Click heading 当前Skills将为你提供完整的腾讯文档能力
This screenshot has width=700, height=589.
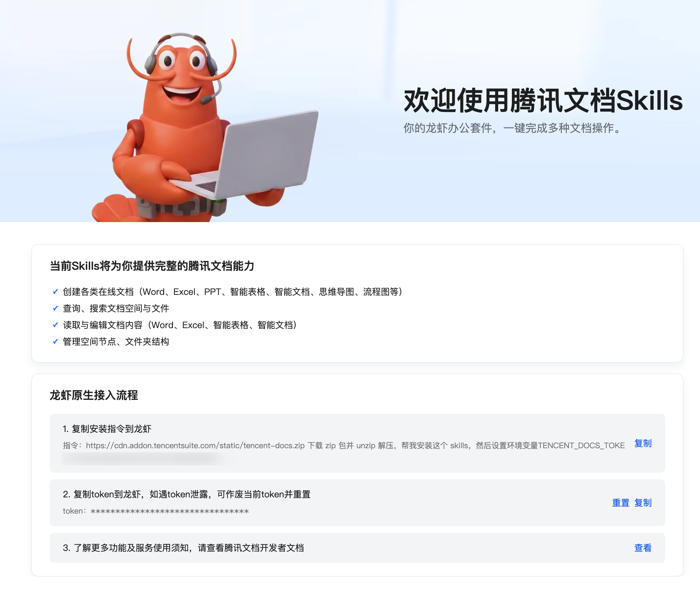coord(152,266)
